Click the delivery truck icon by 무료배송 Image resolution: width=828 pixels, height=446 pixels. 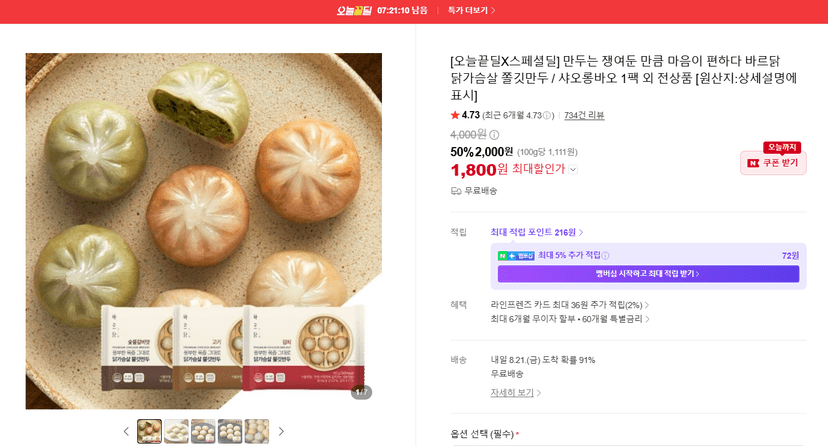tap(456, 191)
